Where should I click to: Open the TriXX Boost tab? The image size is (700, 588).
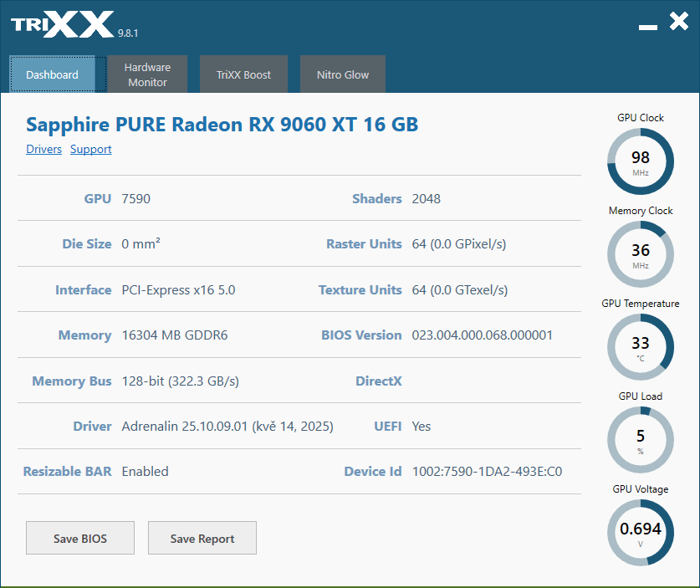(243, 74)
